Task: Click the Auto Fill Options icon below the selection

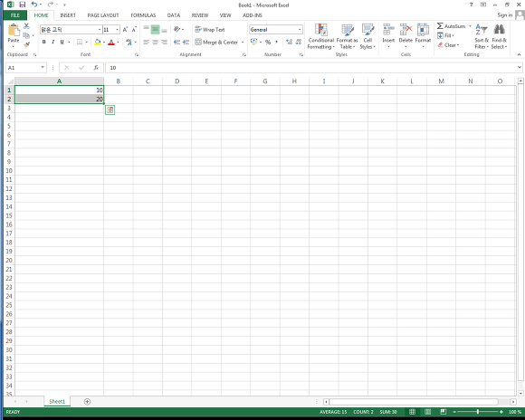Action: (x=110, y=110)
